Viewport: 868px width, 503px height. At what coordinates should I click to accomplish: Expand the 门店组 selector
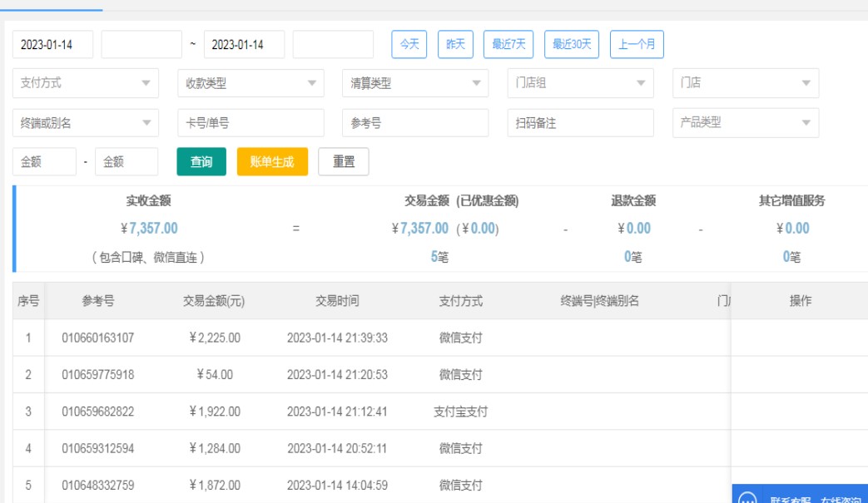(x=580, y=83)
